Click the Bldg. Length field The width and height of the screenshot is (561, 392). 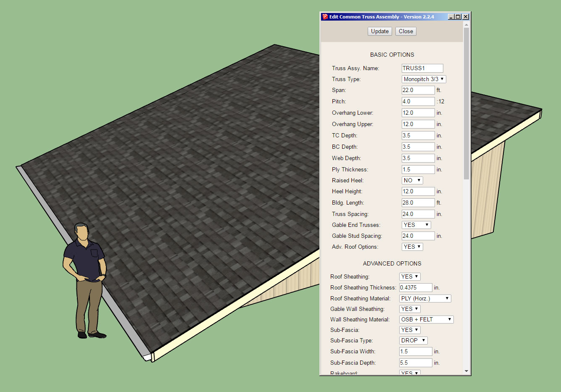[x=418, y=203]
